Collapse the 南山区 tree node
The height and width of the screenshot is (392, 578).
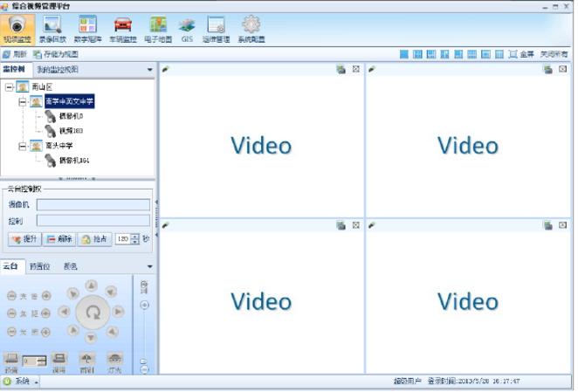pos(9,87)
